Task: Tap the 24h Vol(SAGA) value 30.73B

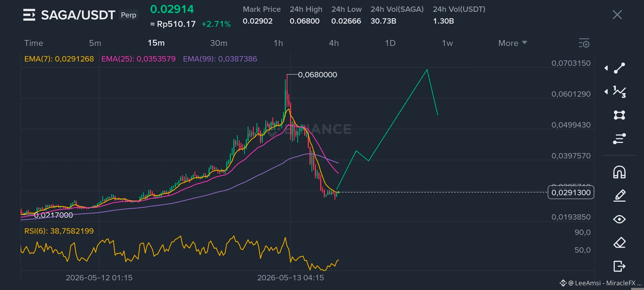Action: pyautogui.click(x=383, y=21)
